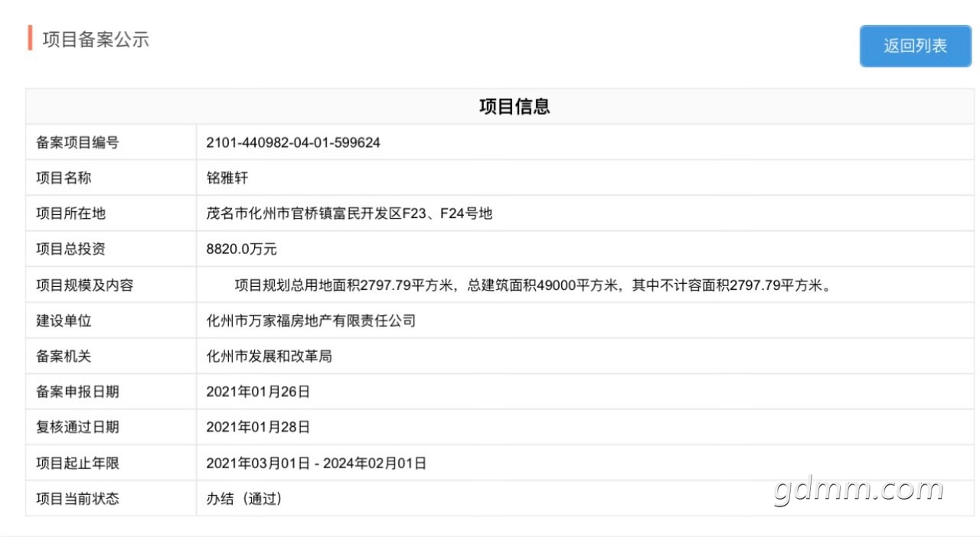This screenshot has width=980, height=537.
Task: Click the status value 办结（通过）
Action: (x=244, y=499)
